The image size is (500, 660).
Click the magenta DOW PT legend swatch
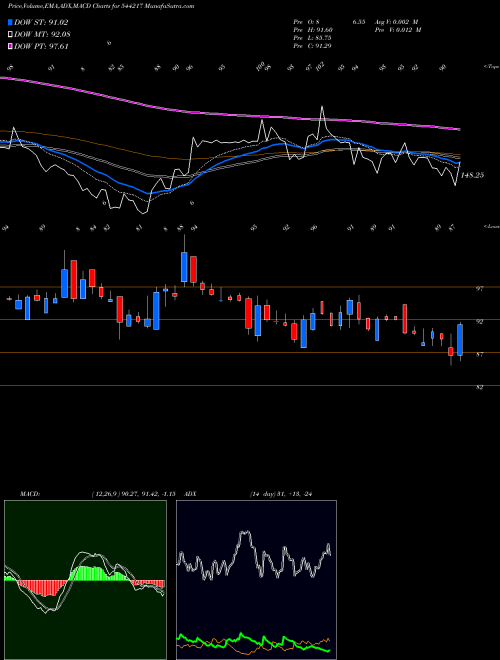tap(10, 46)
